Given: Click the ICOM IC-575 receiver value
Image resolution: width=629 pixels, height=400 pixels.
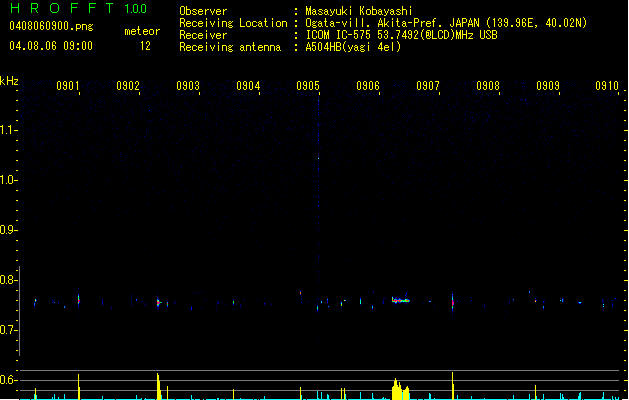Looking at the screenshot, I should [x=401, y=35].
